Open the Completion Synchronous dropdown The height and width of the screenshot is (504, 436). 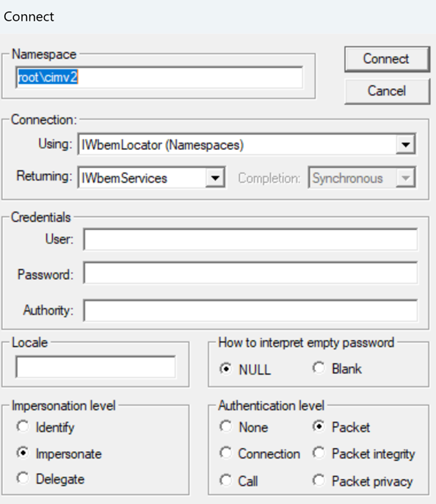pos(362,178)
